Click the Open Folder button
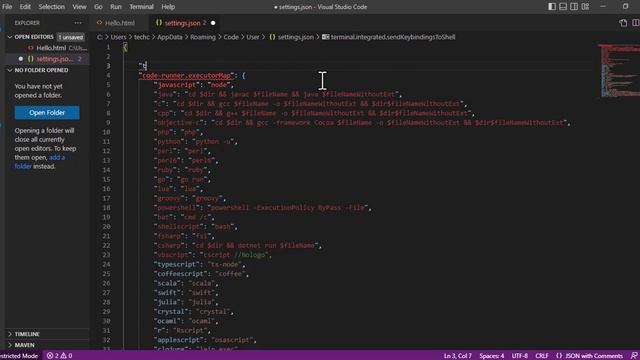This screenshot has width=640, height=360. [x=47, y=113]
